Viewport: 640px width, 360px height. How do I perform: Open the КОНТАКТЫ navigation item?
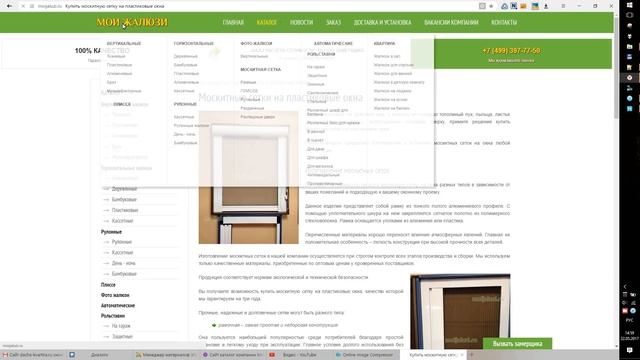504,22
